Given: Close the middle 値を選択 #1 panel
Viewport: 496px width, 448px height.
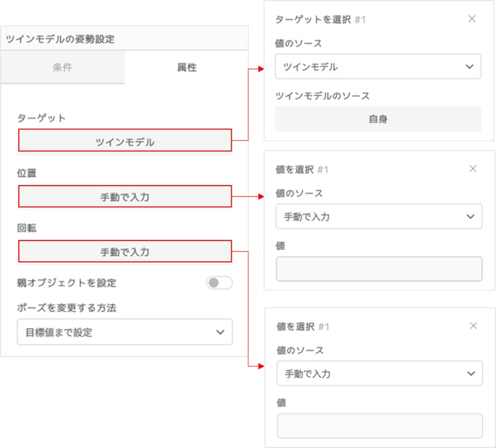Looking at the screenshot, I should point(472,168).
